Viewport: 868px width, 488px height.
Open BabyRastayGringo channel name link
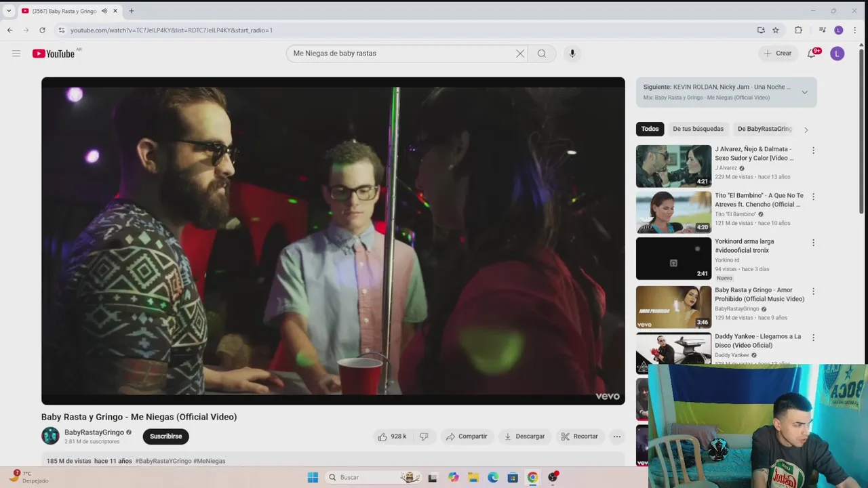(x=94, y=432)
